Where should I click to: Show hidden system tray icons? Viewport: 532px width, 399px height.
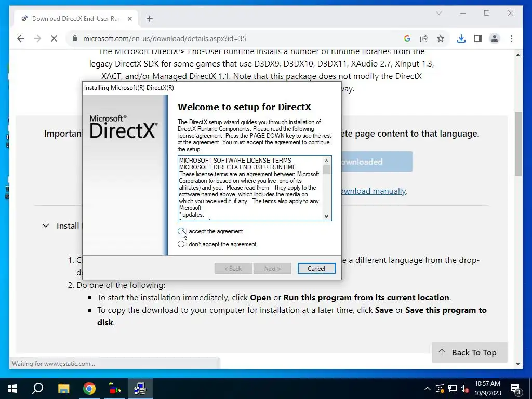pyautogui.click(x=428, y=389)
